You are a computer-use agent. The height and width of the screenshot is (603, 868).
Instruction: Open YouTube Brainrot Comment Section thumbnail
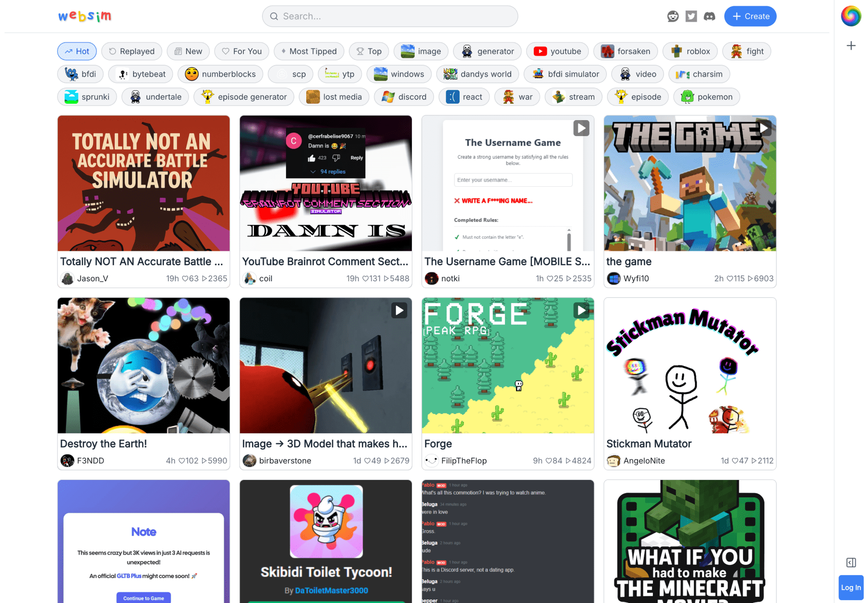click(326, 183)
